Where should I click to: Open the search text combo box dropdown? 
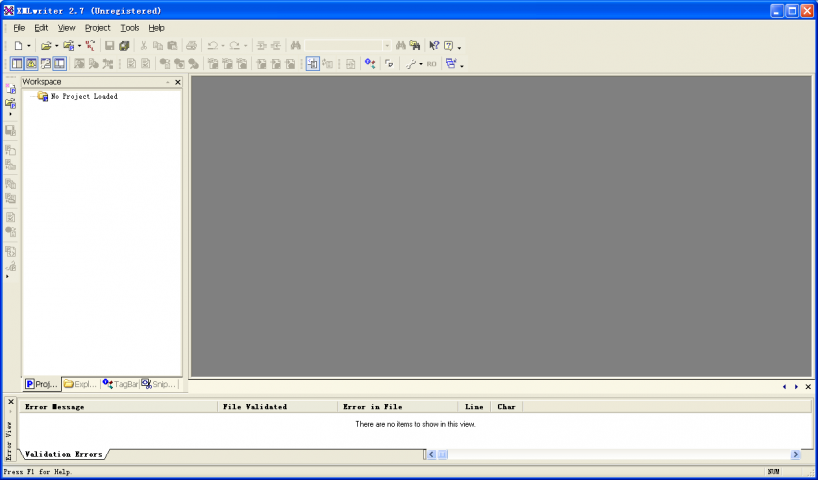[x=387, y=46]
